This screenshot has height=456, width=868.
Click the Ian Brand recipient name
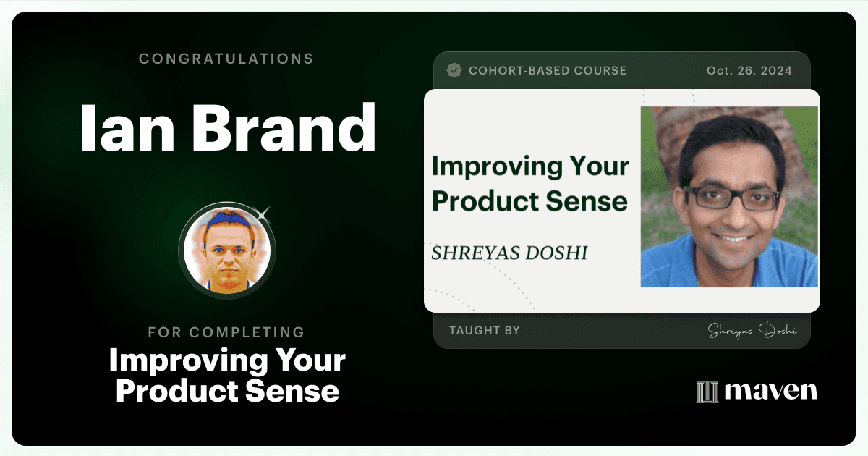click(x=227, y=128)
